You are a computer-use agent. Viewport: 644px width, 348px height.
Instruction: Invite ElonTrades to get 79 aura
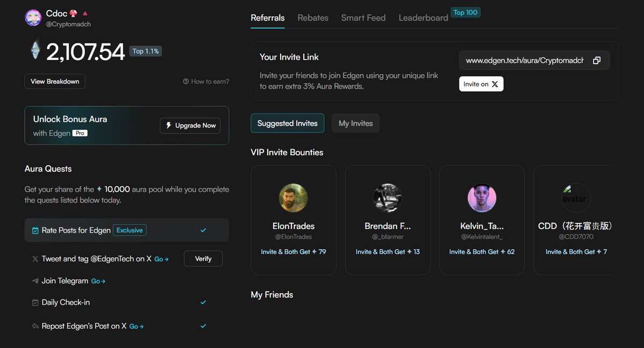294,251
